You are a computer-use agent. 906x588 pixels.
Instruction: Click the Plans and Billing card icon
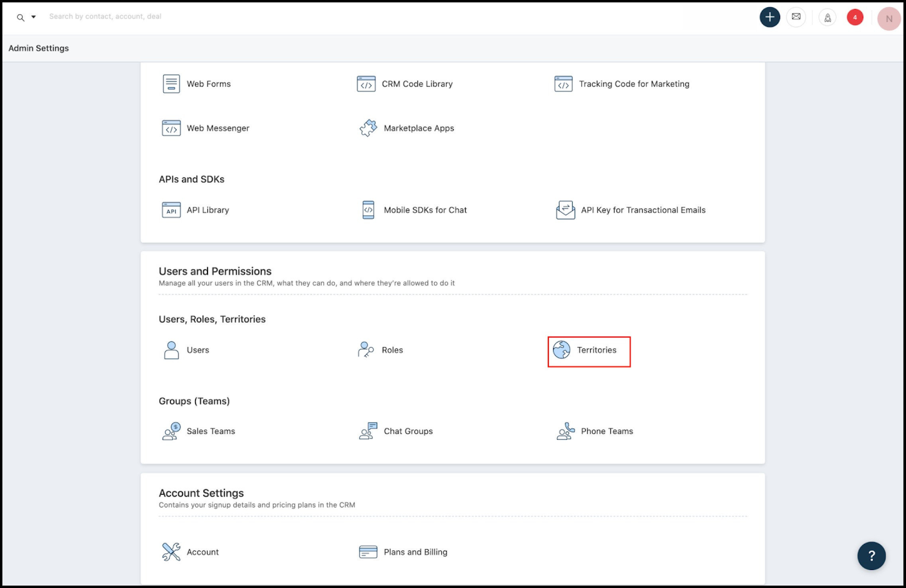click(368, 552)
